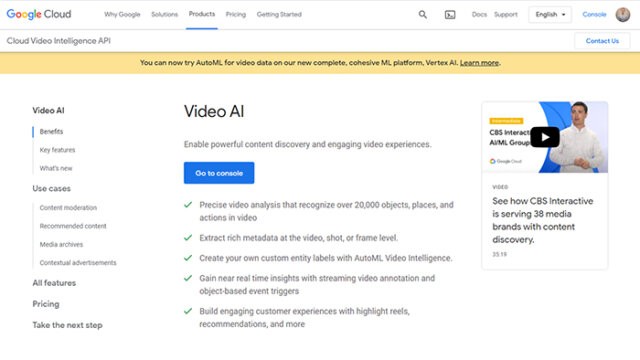
Task: Select Video AI sidebar heading
Action: click(48, 110)
